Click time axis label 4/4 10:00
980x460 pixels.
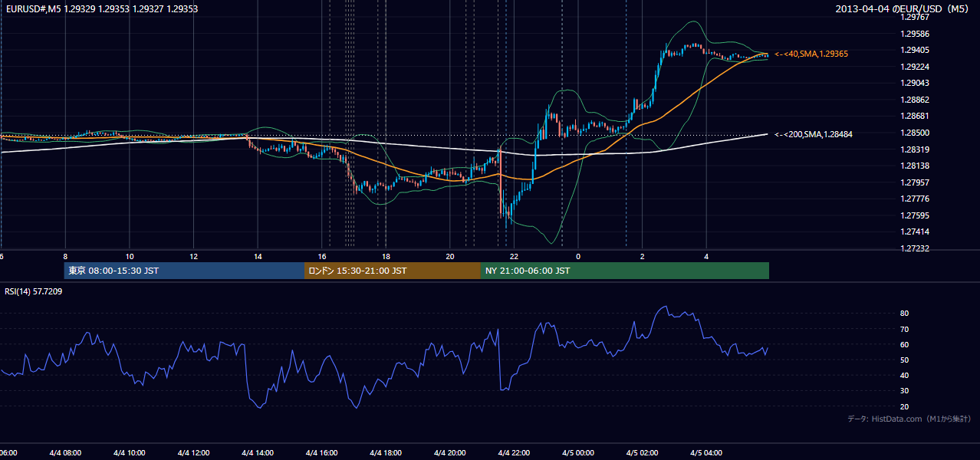click(129, 452)
